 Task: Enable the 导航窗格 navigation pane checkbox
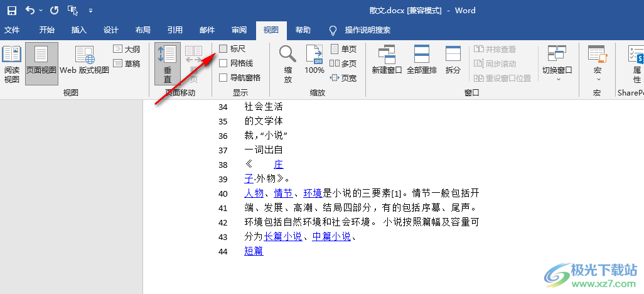click(x=223, y=77)
